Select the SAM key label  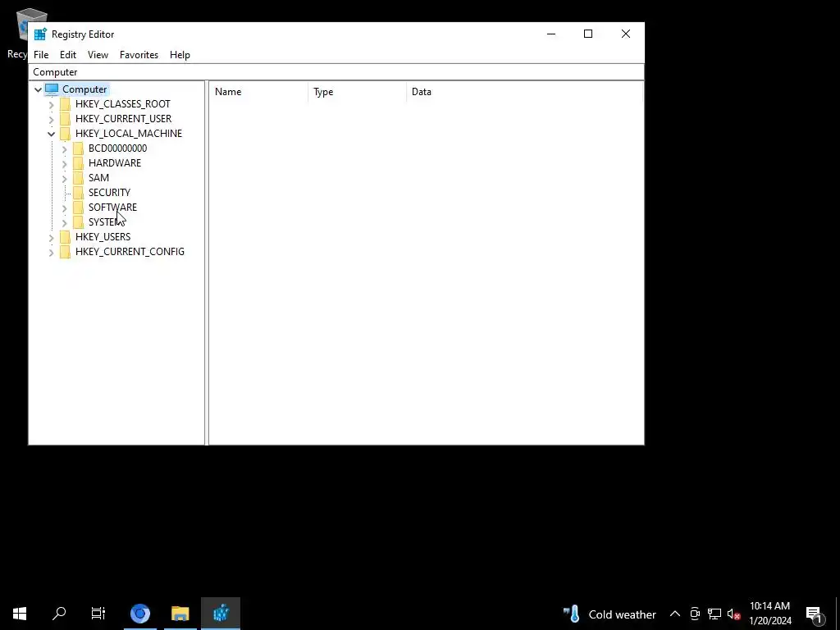(x=98, y=178)
